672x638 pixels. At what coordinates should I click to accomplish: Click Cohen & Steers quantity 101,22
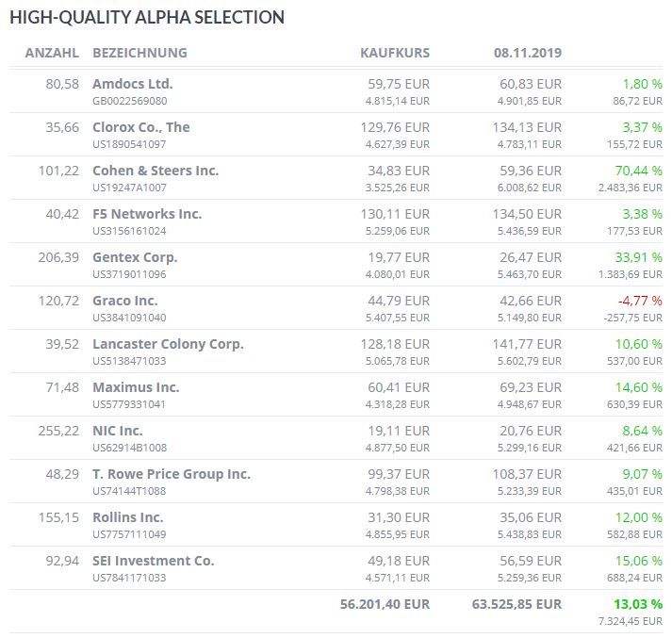point(58,171)
